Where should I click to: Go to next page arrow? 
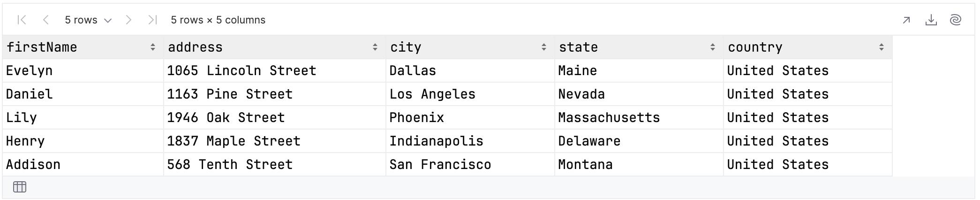tap(128, 20)
